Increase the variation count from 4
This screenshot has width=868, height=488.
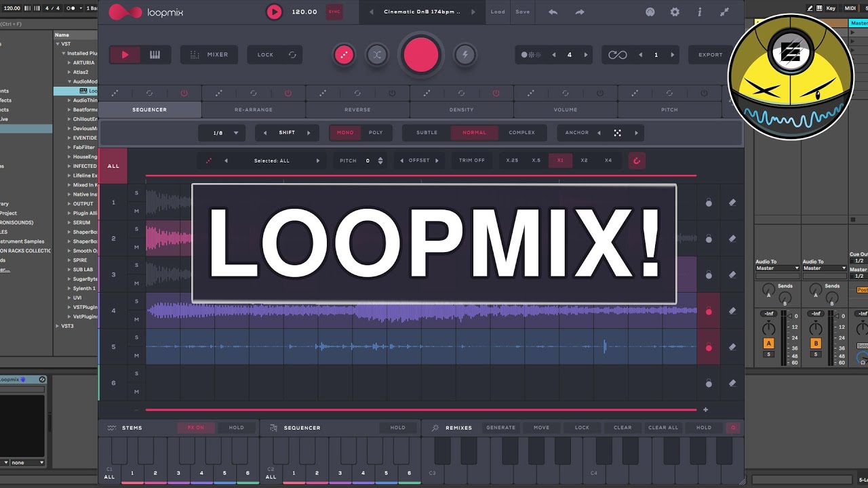(586, 55)
